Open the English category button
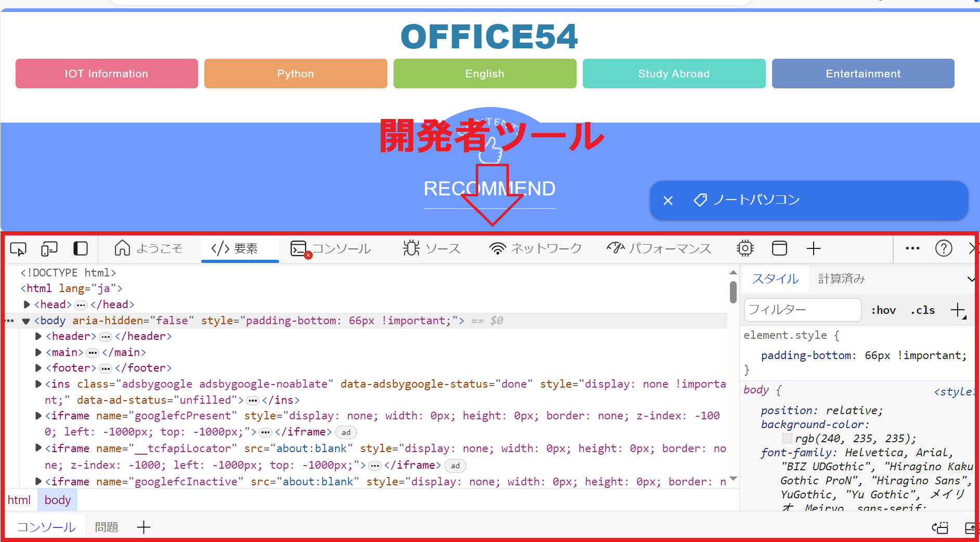Viewport: 980px width, 542px height. click(485, 74)
